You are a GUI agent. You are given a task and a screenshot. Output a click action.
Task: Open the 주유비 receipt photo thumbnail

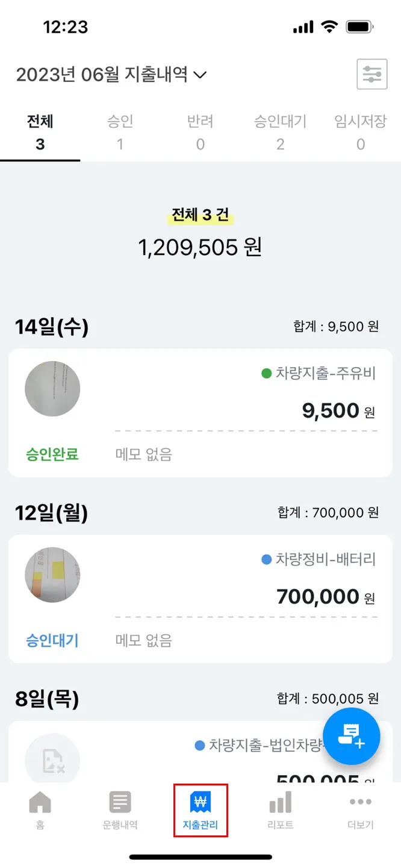click(x=52, y=389)
